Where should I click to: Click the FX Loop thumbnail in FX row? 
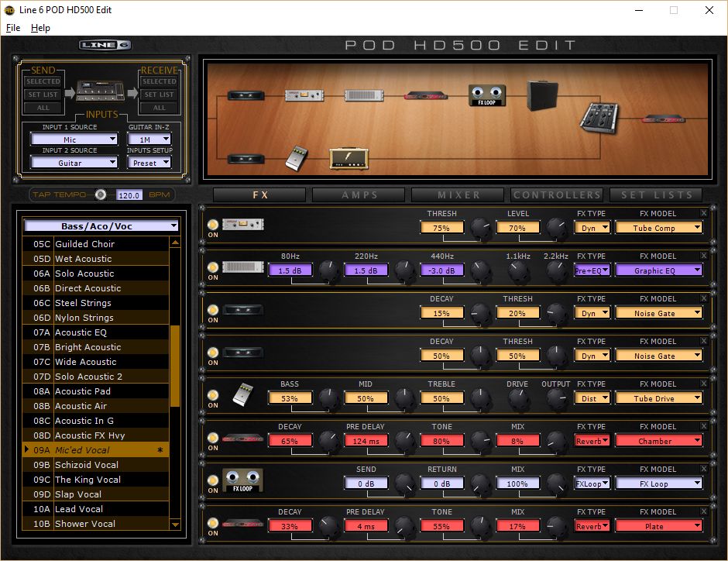[243, 480]
